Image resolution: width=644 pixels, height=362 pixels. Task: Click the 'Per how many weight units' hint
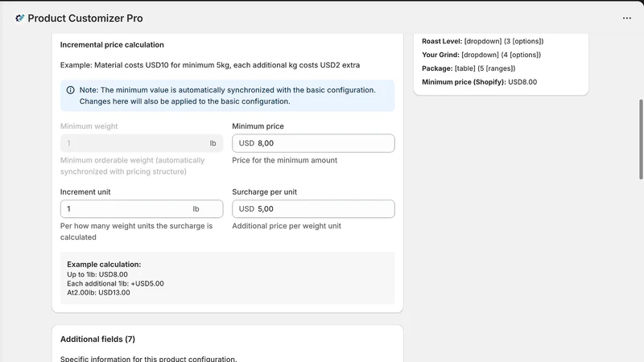pos(136,232)
